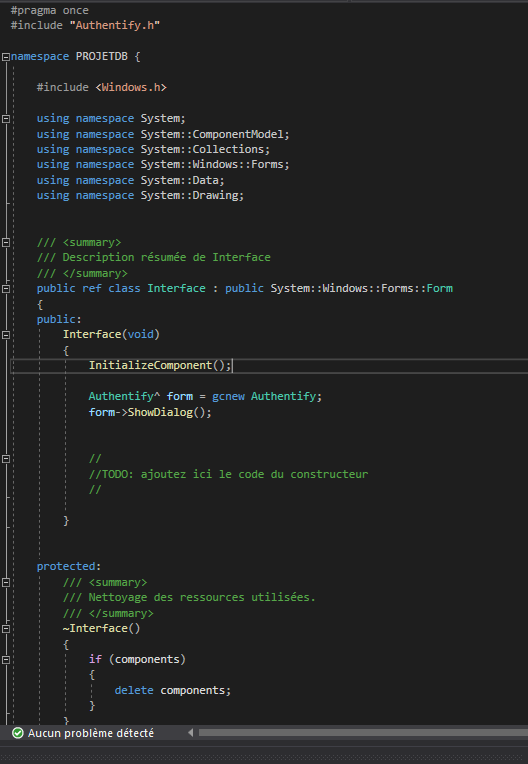Open the Aucun problème détecté status
528x764 pixels.
pos(91,733)
